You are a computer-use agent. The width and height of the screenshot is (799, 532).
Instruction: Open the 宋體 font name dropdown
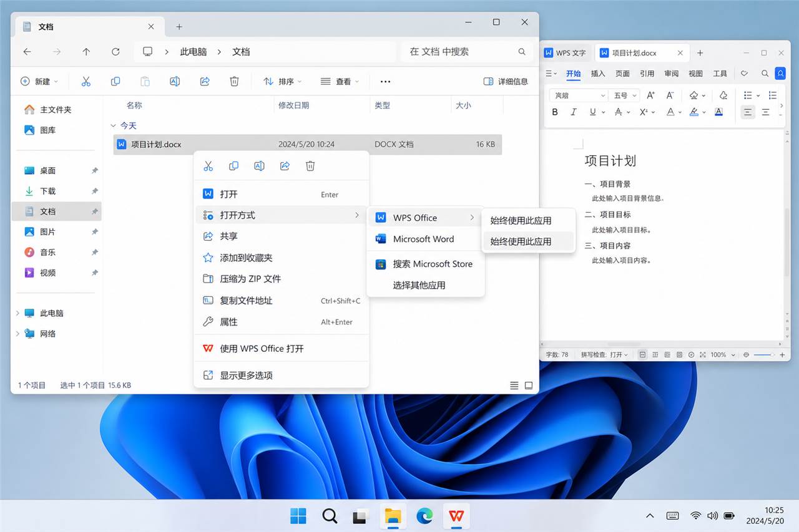tap(579, 95)
